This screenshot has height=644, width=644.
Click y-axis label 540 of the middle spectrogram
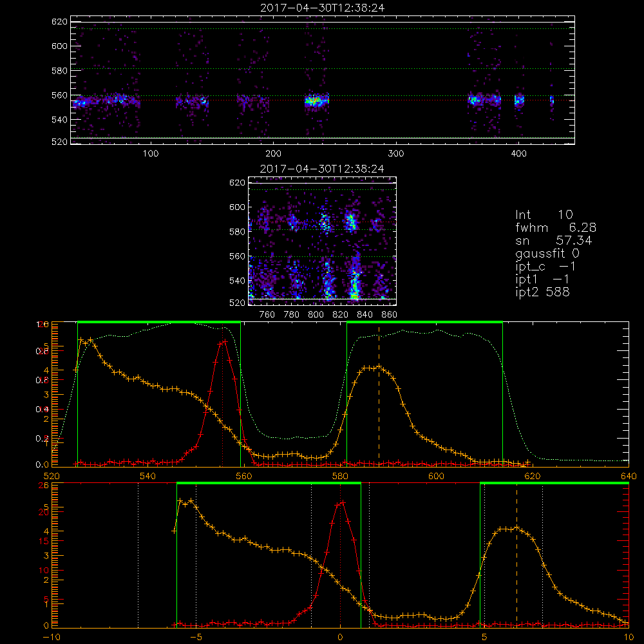[x=238, y=281]
